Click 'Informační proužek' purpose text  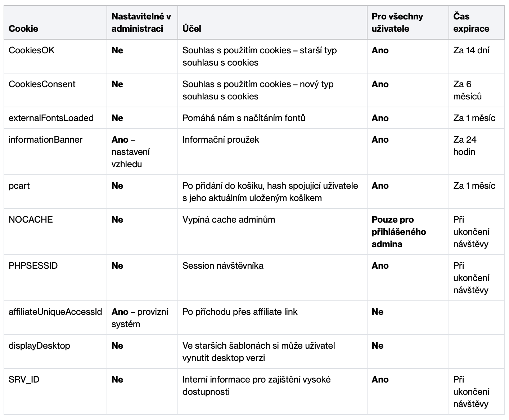click(221, 140)
